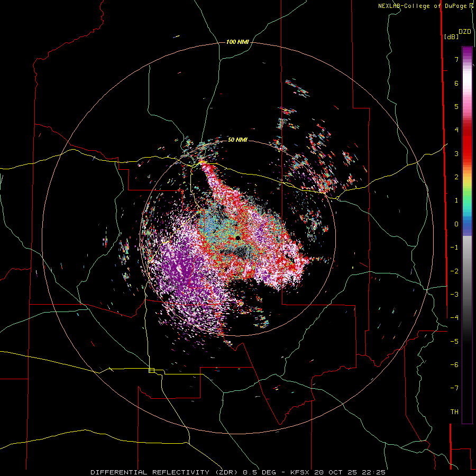476x476 pixels.
Task: Click the 2 value on the color scale
Action: tap(456, 177)
